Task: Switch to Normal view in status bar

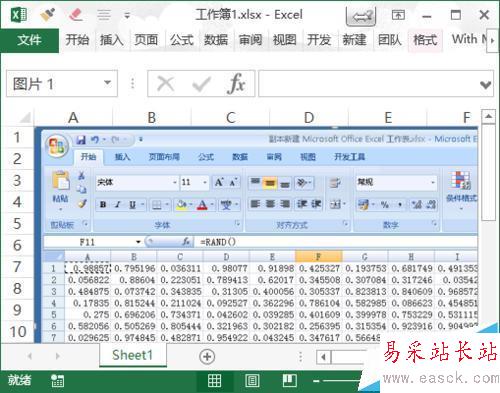Action: 214,381
